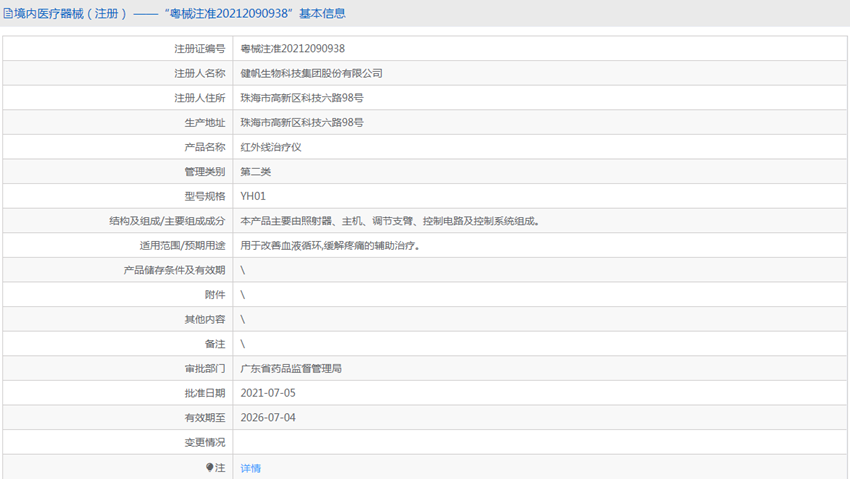Select model specification YH01
850x479 pixels.
coord(253,196)
